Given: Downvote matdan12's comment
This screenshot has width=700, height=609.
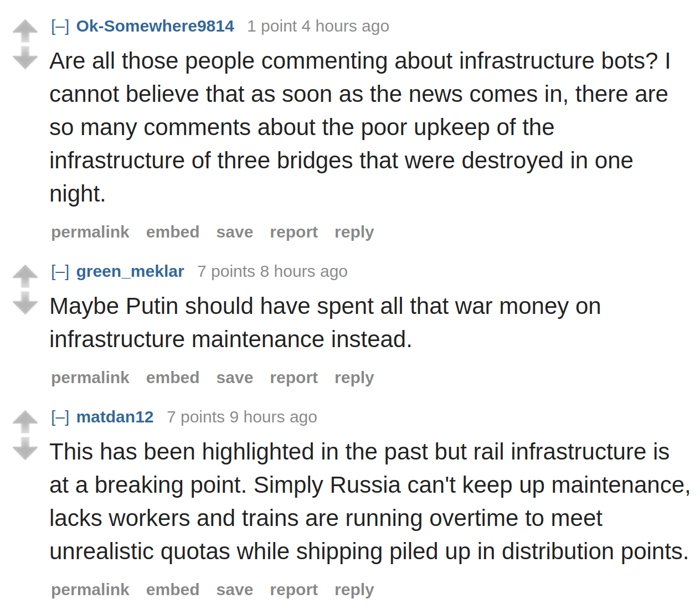Looking at the screenshot, I should pos(25,449).
